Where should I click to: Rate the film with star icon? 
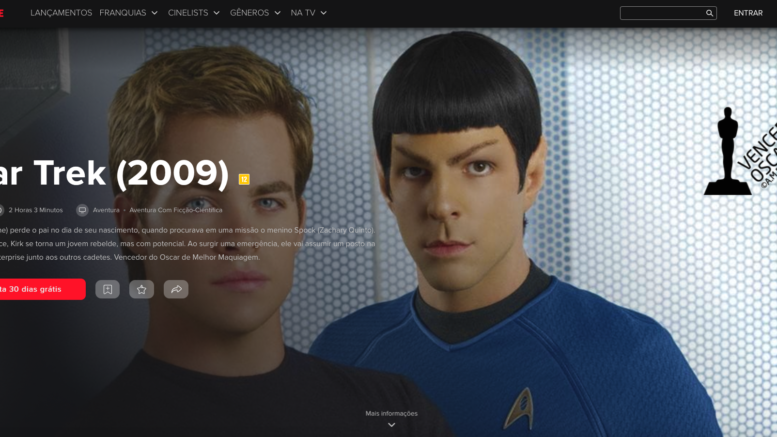tap(142, 289)
